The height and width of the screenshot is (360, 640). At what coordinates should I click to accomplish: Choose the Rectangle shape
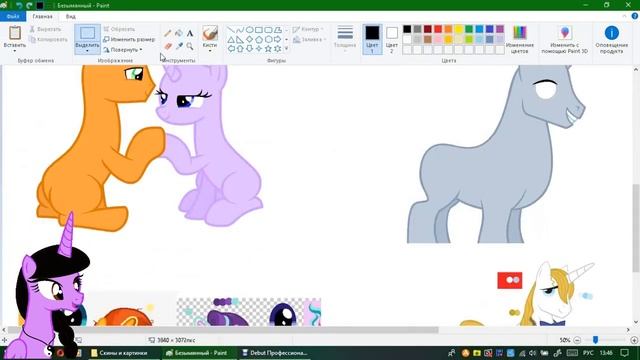[x=259, y=30]
